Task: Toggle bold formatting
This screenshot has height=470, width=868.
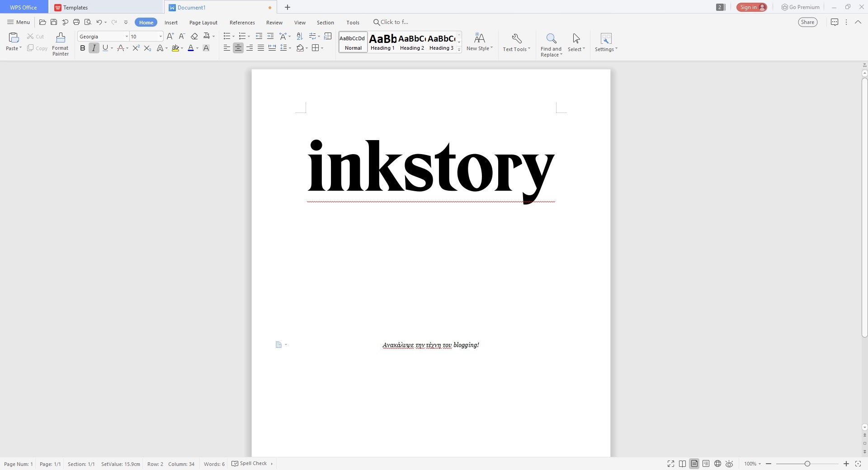Action: coord(82,48)
